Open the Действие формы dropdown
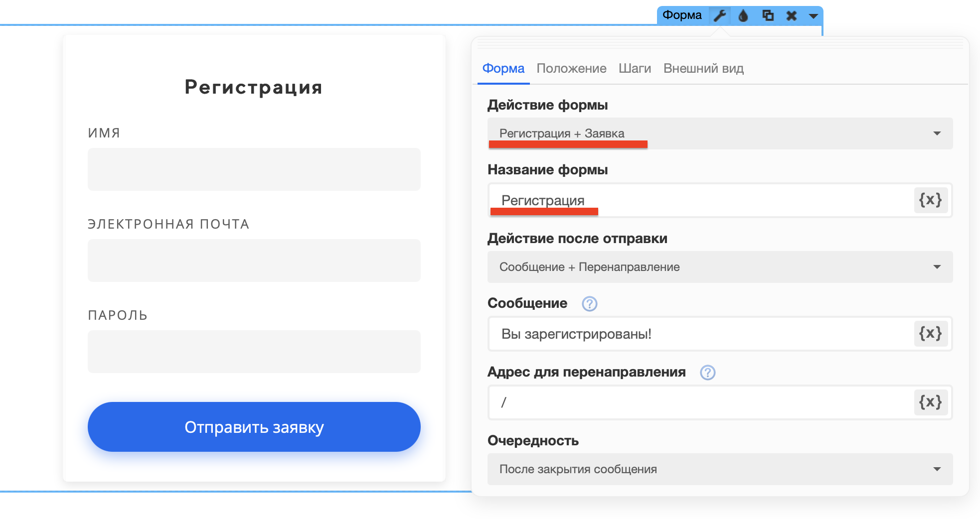Image resolution: width=980 pixels, height=519 pixels. pos(720,133)
